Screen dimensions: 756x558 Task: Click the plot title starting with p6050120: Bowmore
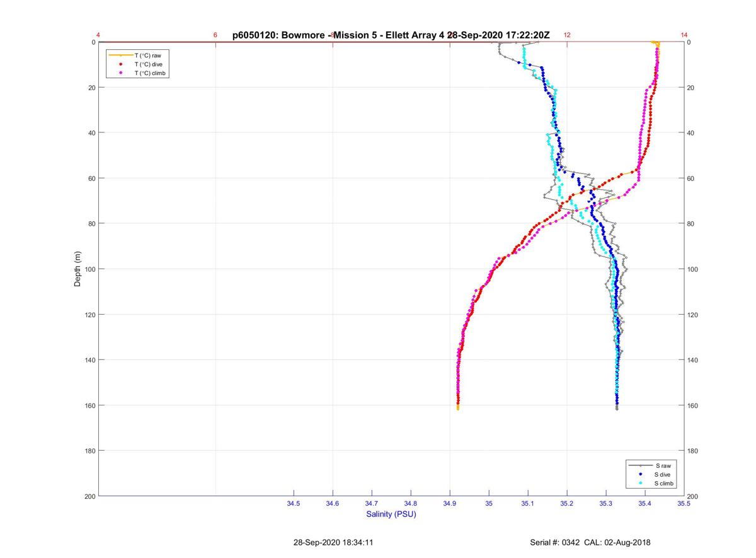(391, 35)
